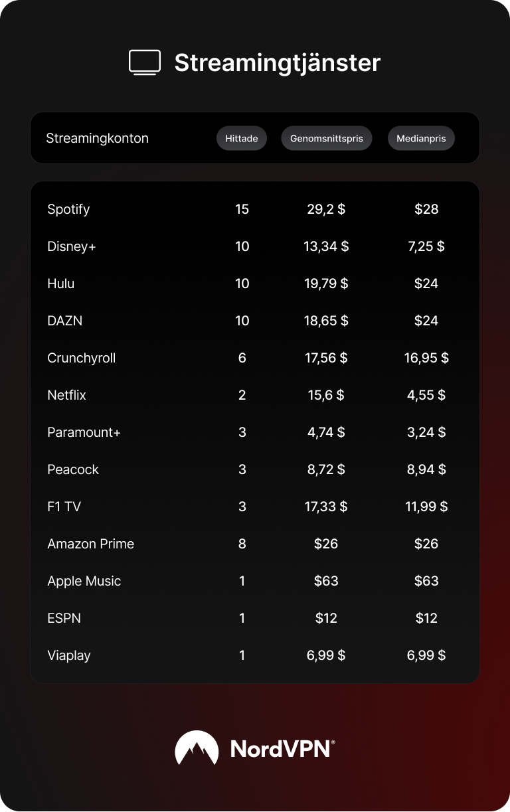The height and width of the screenshot is (812, 510).
Task: Click the Netflix row label
Action: point(67,395)
